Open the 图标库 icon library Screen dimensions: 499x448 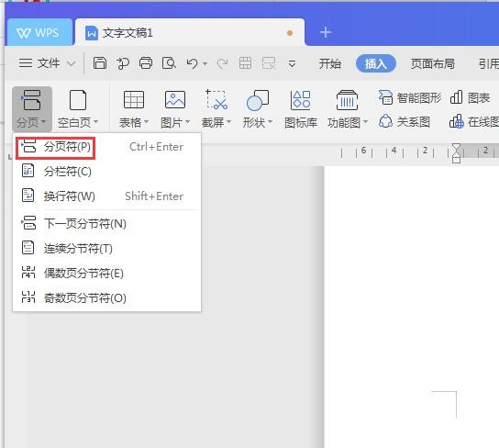point(301,109)
